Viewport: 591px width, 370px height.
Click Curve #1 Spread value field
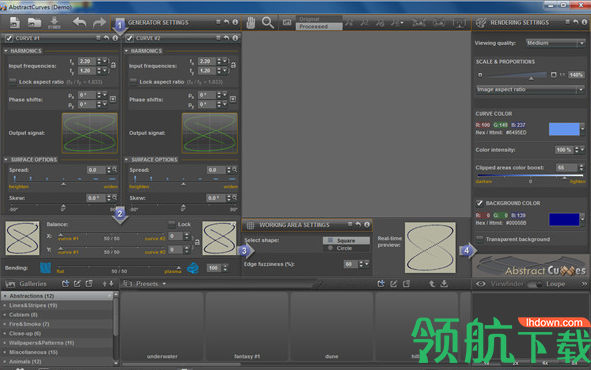pos(96,170)
